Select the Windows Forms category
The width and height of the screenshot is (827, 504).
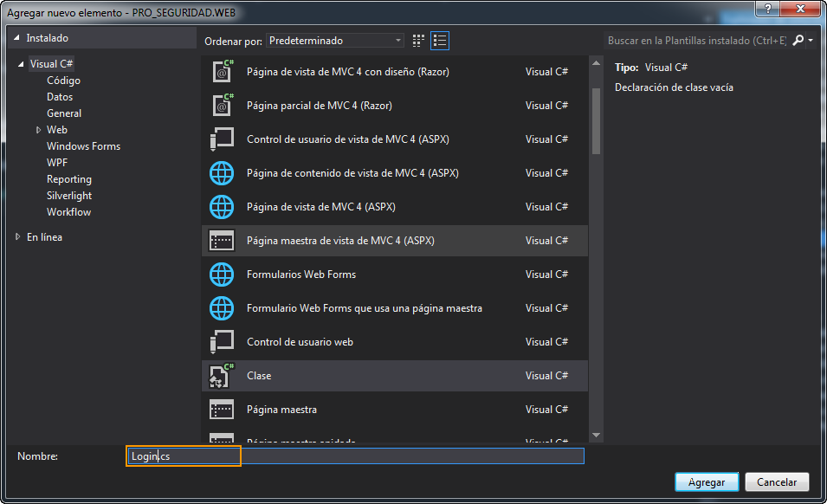(x=83, y=145)
